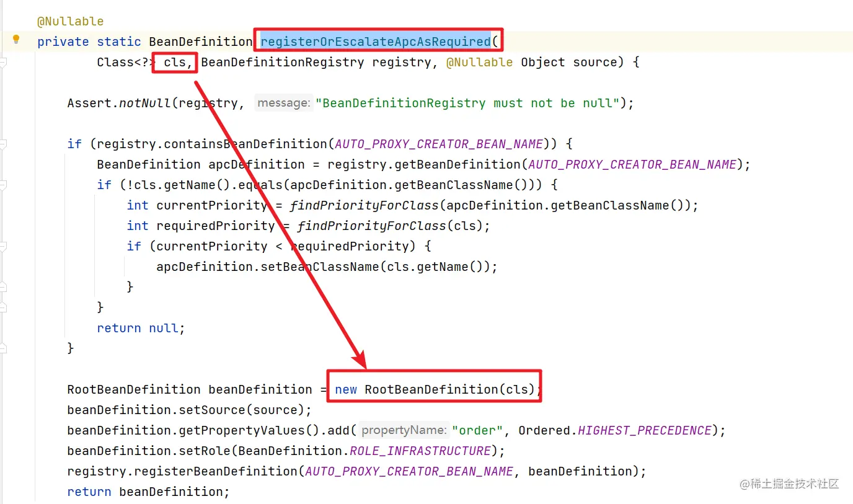Click the propertyName: parameter hint

404,430
